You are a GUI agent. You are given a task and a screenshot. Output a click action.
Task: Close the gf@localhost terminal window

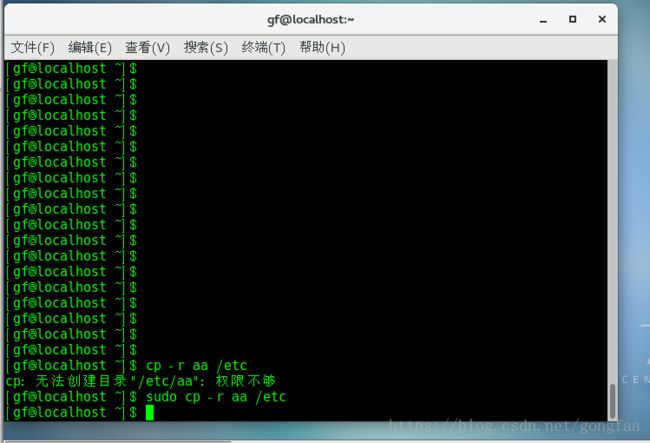coord(602,19)
